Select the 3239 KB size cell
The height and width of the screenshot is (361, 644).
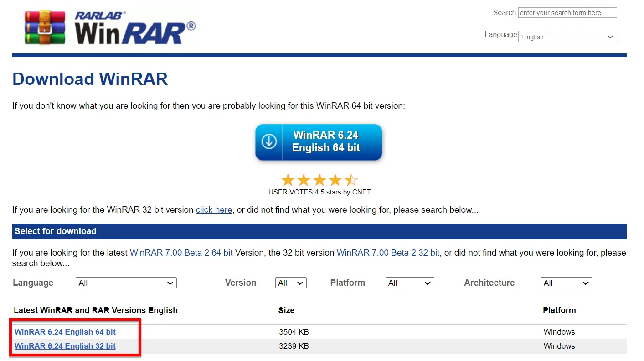294,346
